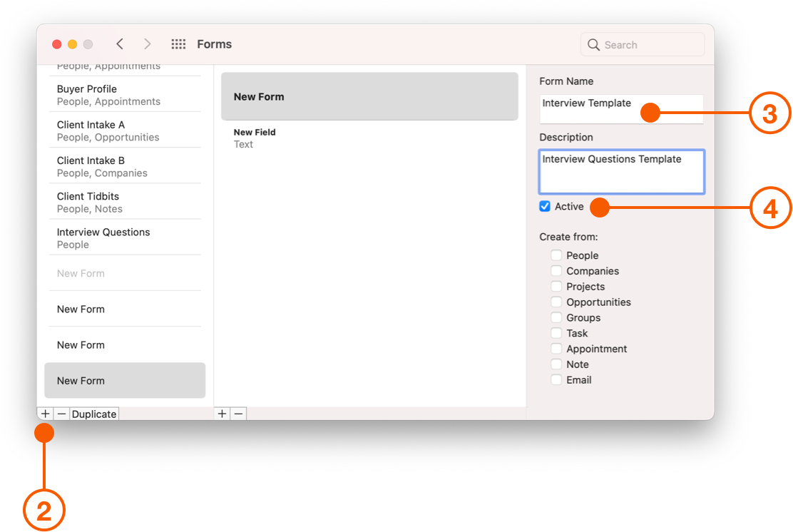Go forward with the right chevron
This screenshot has width=793, height=532.
tap(147, 44)
